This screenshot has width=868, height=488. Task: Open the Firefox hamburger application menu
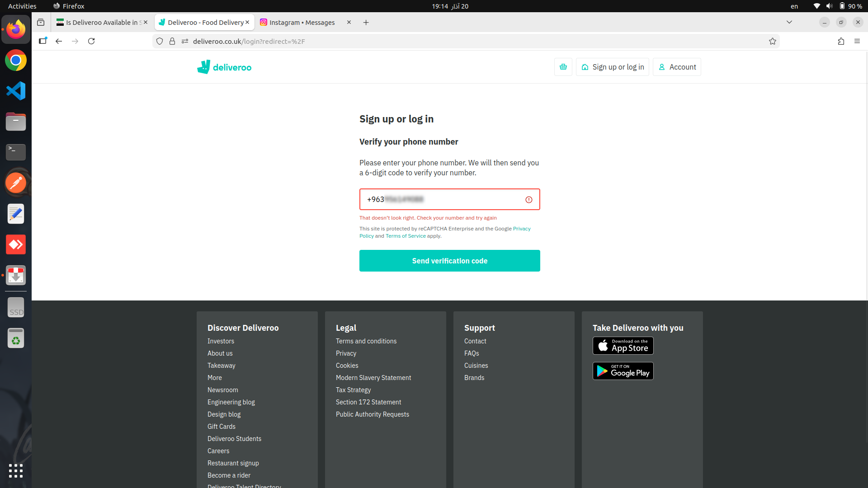[x=857, y=41]
